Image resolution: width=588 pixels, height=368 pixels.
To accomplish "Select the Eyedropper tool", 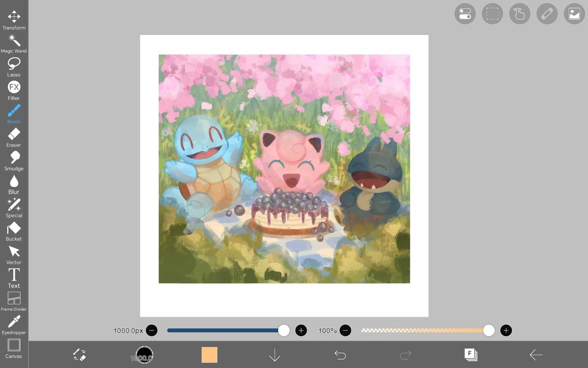I will [x=14, y=325].
